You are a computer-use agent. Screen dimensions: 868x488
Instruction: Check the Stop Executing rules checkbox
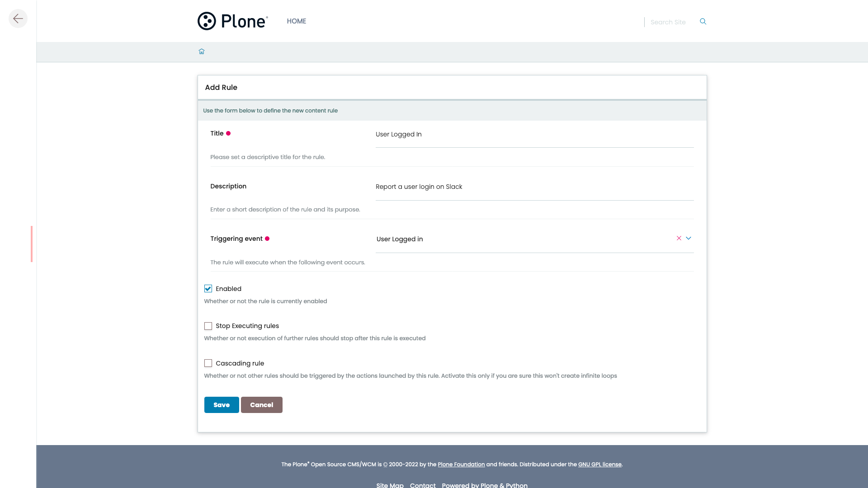pos(208,326)
